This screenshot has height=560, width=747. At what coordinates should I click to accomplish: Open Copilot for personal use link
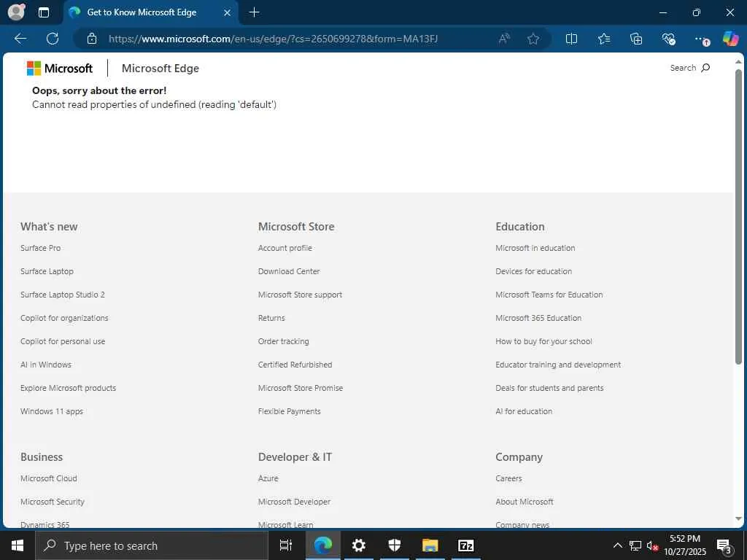(63, 341)
